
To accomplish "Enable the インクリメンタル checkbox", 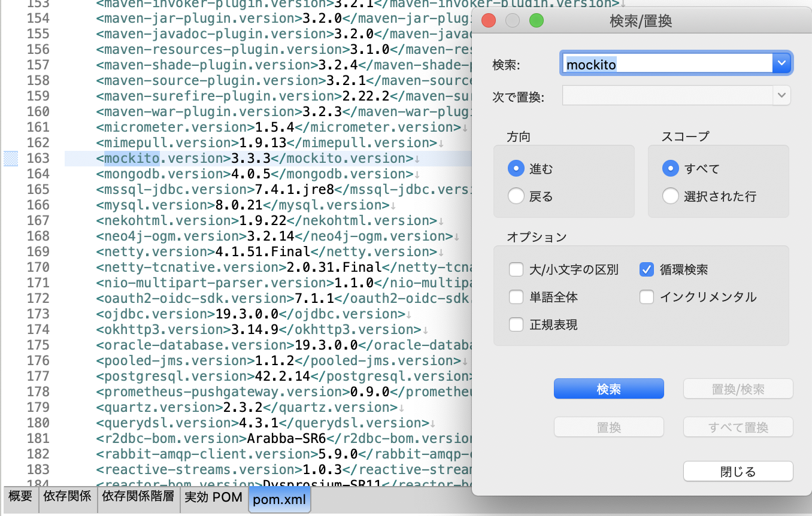I will pyautogui.click(x=647, y=297).
